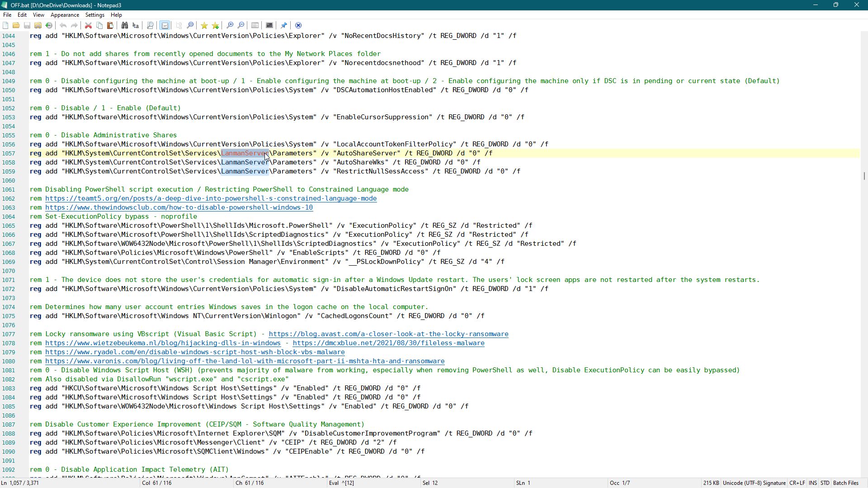
Task: Click the Paste clipboard icon
Action: (x=110, y=25)
